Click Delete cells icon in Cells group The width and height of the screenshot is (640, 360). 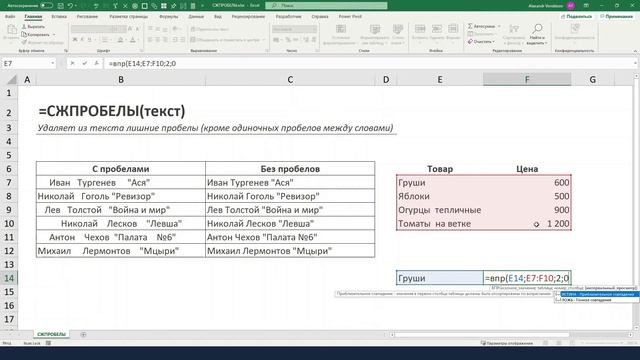437,29
